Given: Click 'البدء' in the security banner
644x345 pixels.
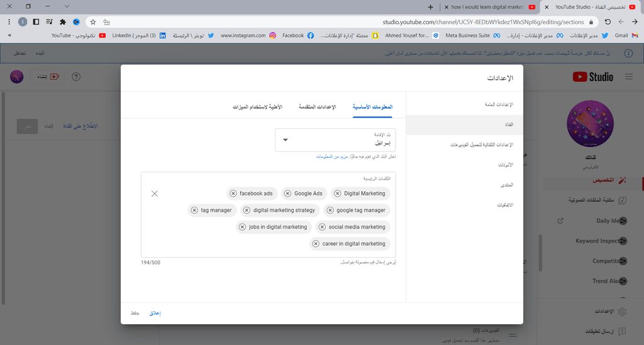Looking at the screenshot, I should [x=40, y=53].
